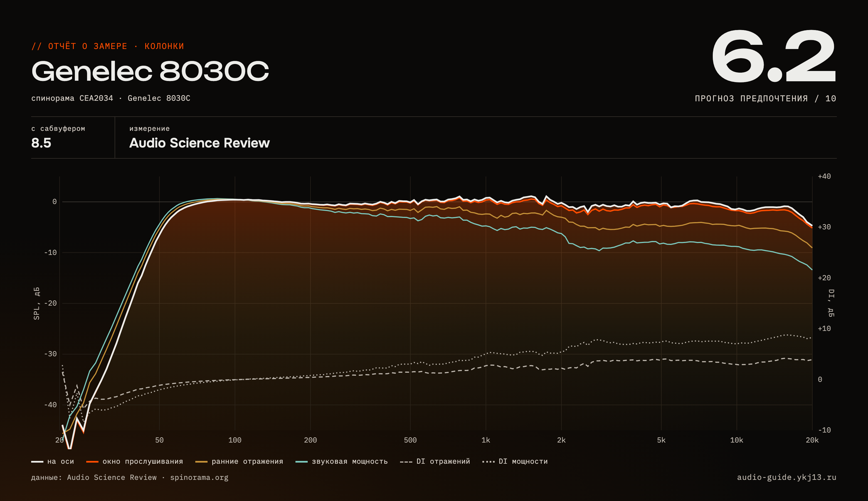Image resolution: width=868 pixels, height=501 pixels.
Task: Click the "измерение" label
Action: pos(150,129)
